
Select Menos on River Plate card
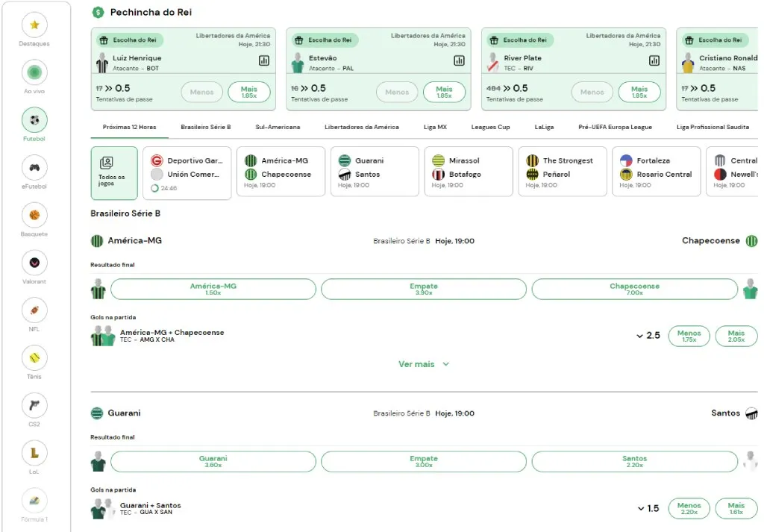tap(592, 92)
